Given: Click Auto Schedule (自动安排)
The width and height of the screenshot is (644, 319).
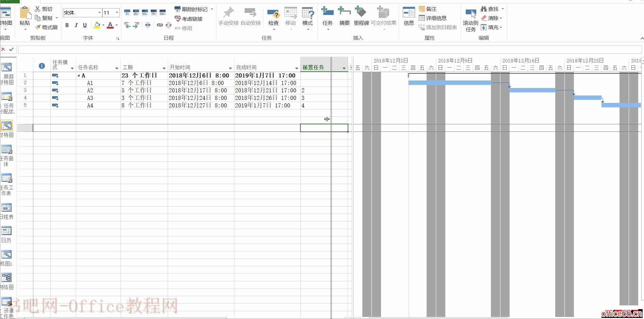Looking at the screenshot, I should pos(251,16).
